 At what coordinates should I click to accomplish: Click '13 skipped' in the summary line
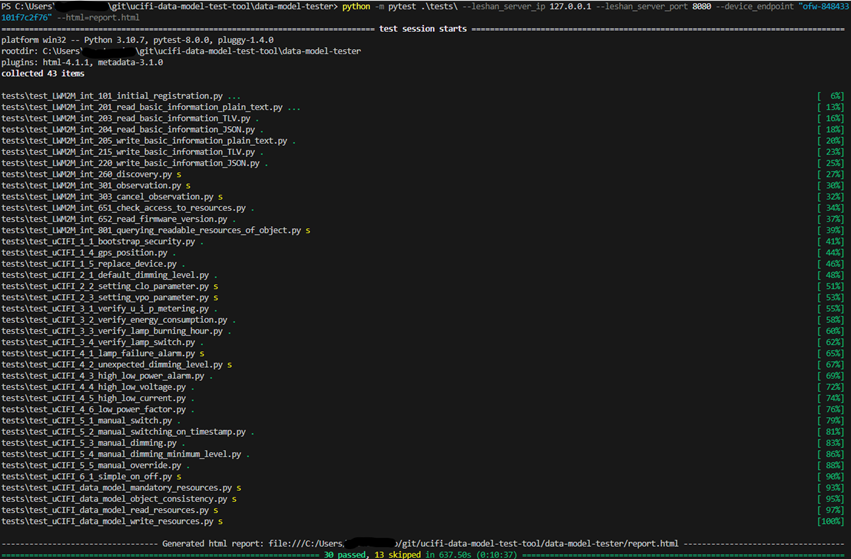tap(397, 555)
